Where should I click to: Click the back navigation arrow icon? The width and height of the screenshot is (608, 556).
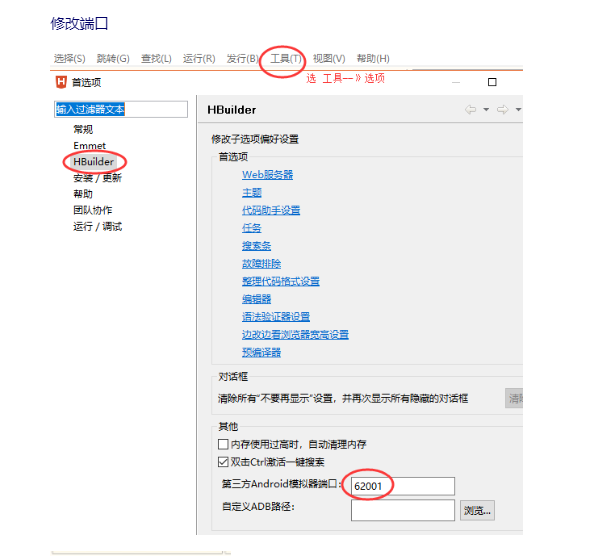coord(470,110)
